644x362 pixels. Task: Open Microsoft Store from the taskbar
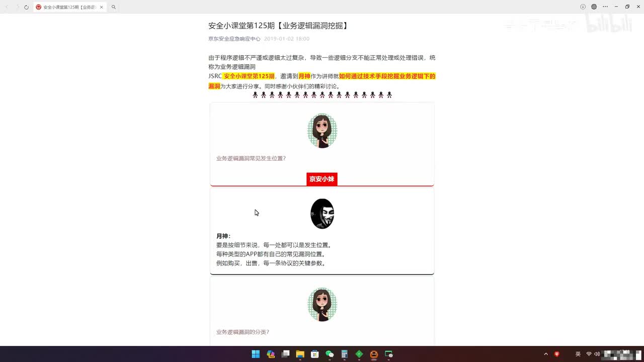click(315, 354)
